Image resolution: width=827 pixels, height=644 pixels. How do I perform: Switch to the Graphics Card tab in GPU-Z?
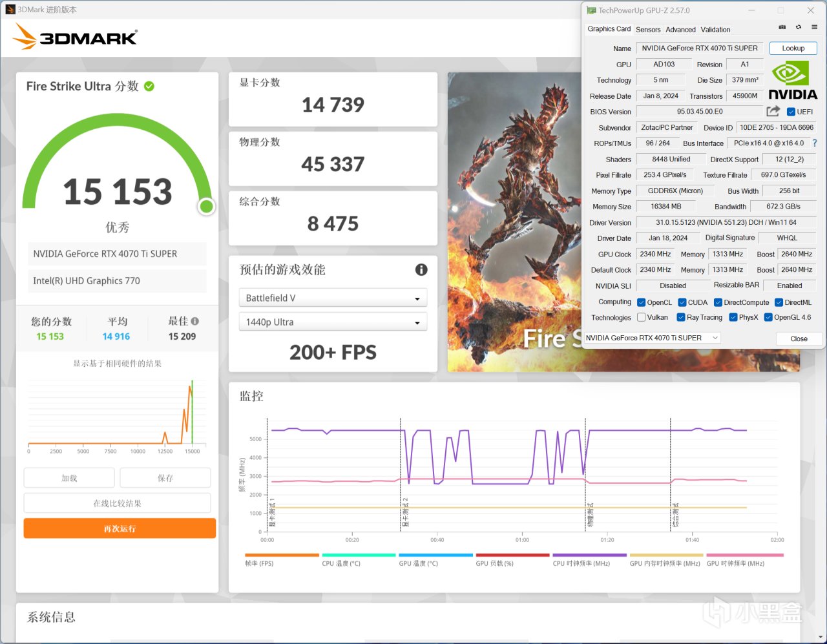click(609, 29)
